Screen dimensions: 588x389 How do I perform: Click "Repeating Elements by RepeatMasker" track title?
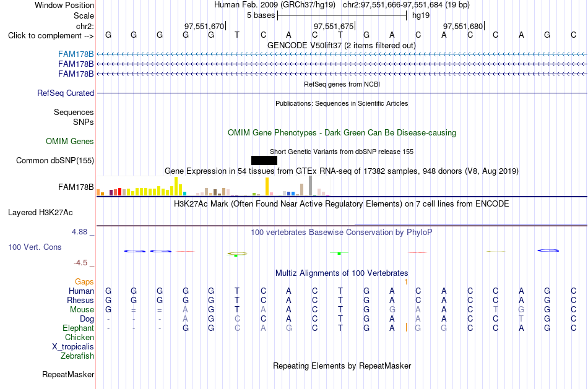tap(342, 365)
